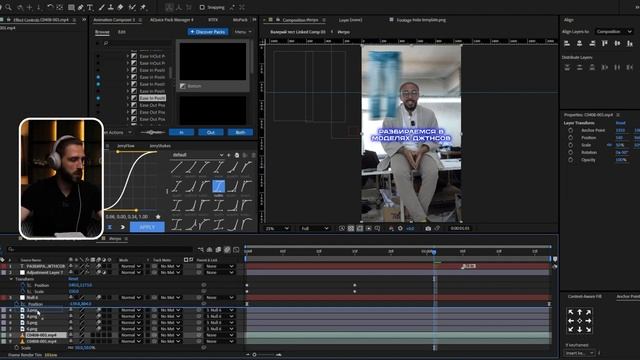Select the Eraser tool in the toolbar
The height and width of the screenshot is (360, 640).
[120, 7]
